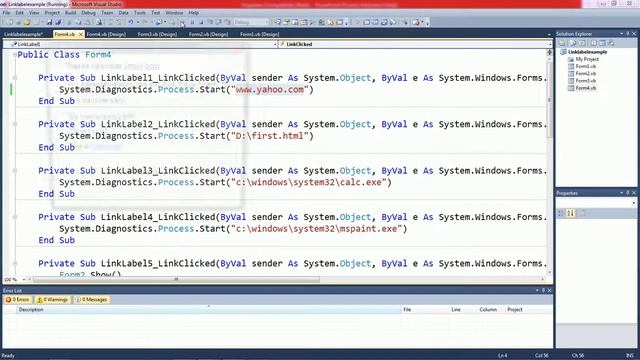Toggle the 0 Messages filter button
The image size is (640, 360).
pyautogui.click(x=91, y=300)
